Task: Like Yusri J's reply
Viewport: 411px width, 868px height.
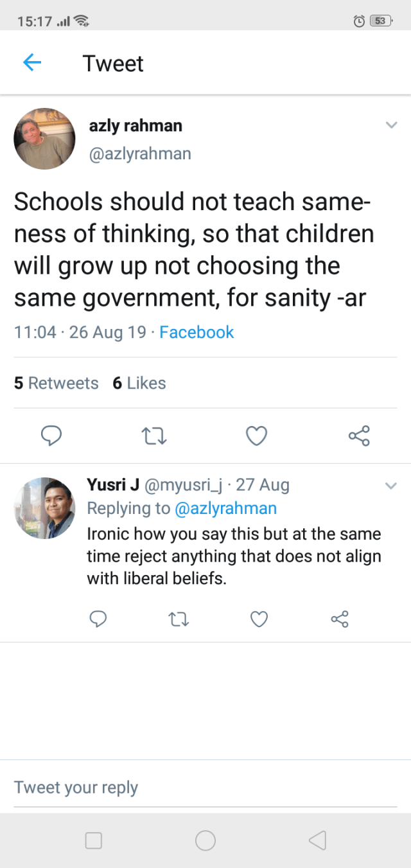Action: tap(258, 619)
